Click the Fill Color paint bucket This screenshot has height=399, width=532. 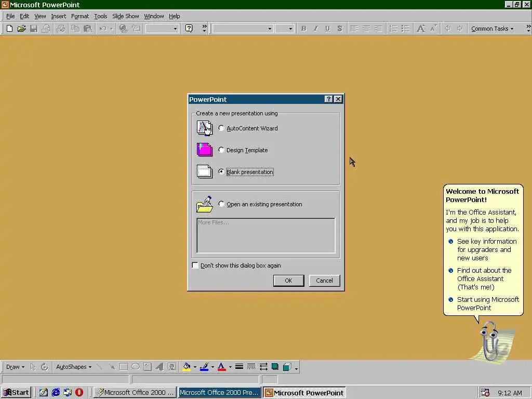click(187, 367)
